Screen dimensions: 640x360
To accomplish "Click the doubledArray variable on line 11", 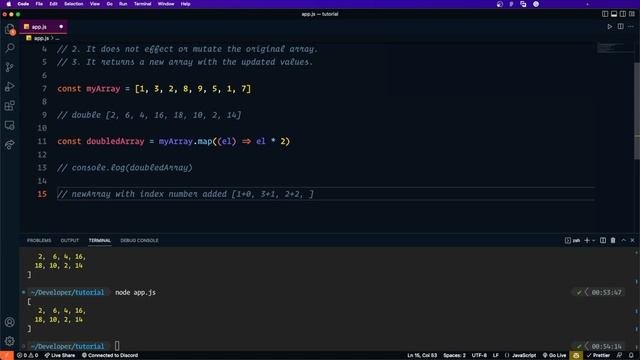I will tap(115, 141).
